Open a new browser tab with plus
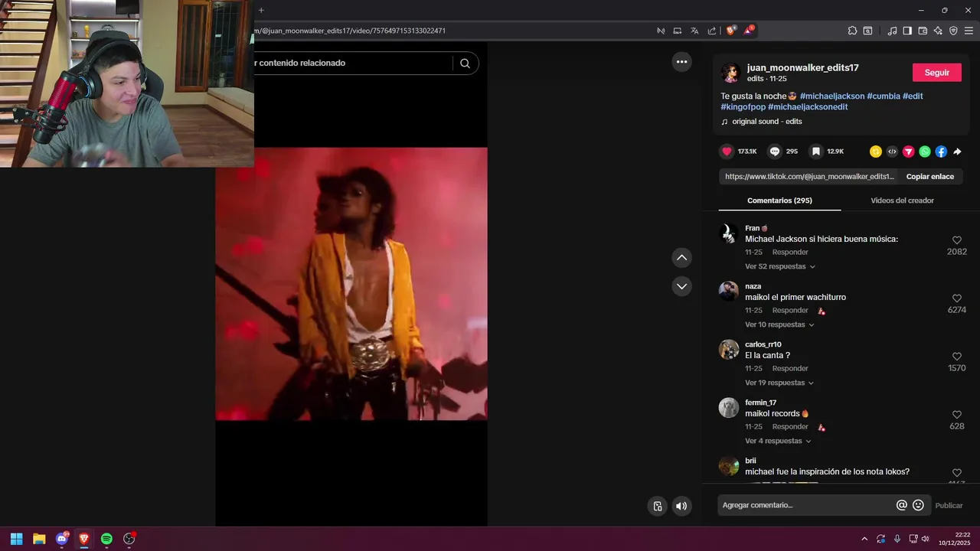This screenshot has width=980, height=551. [261, 10]
